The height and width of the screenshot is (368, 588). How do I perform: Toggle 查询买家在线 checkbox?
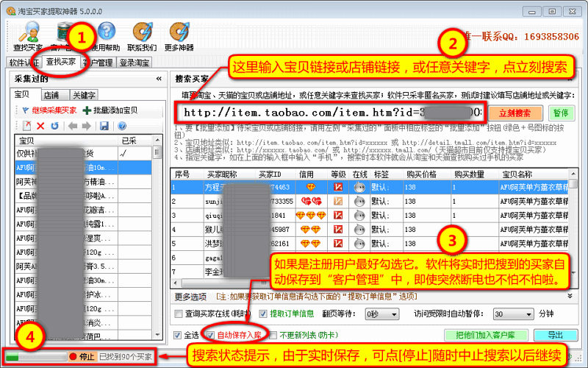pyautogui.click(x=179, y=314)
